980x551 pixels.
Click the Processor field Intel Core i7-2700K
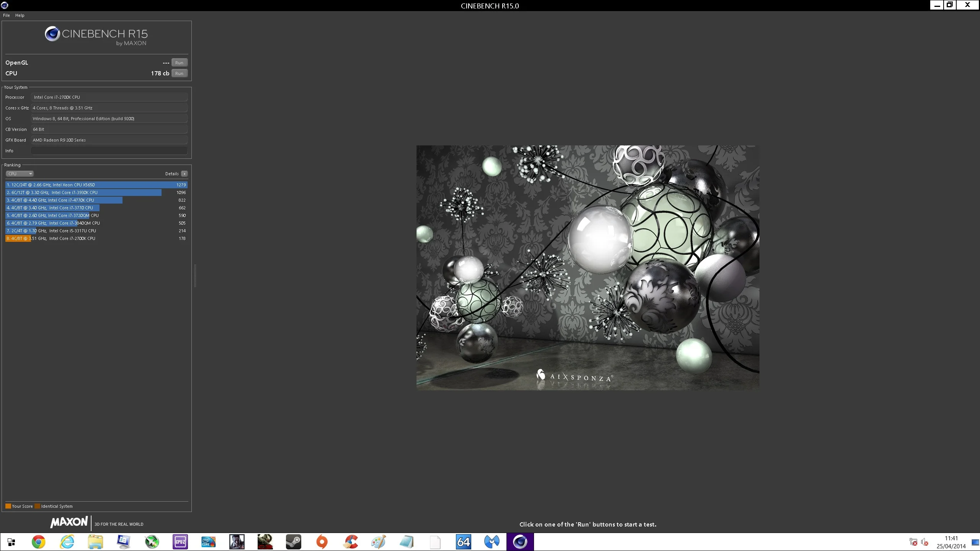[109, 97]
